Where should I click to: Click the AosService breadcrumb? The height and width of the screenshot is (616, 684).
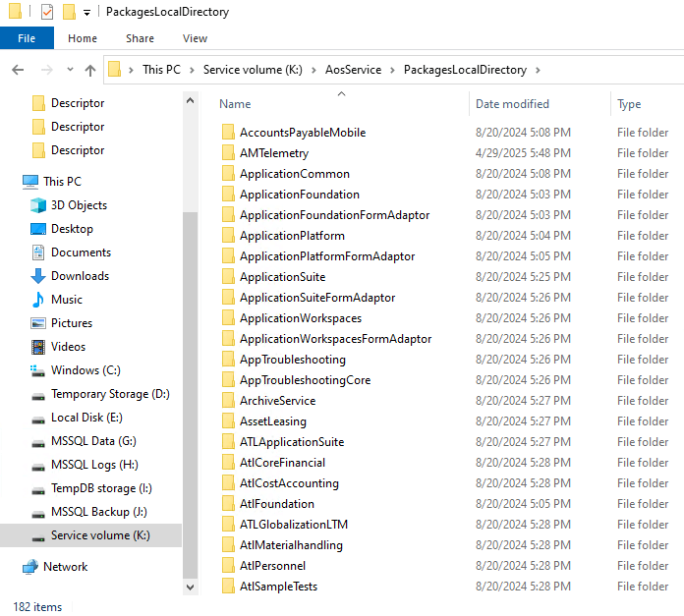point(354,70)
